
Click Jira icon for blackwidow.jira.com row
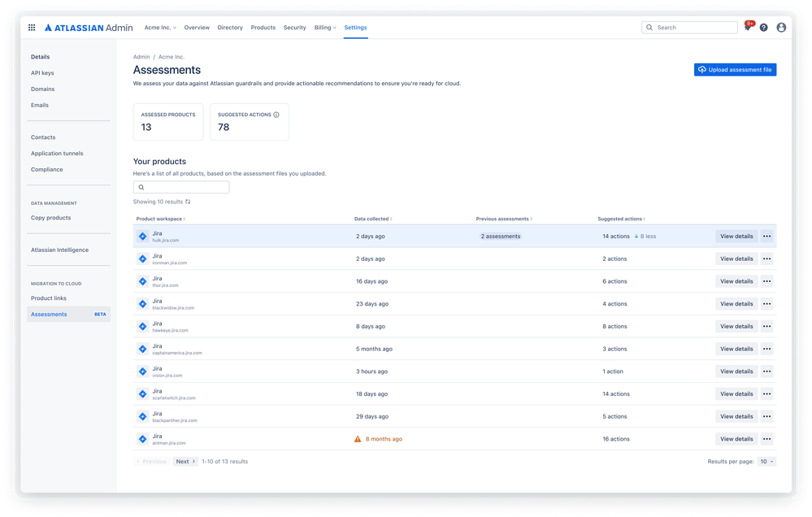(x=143, y=304)
